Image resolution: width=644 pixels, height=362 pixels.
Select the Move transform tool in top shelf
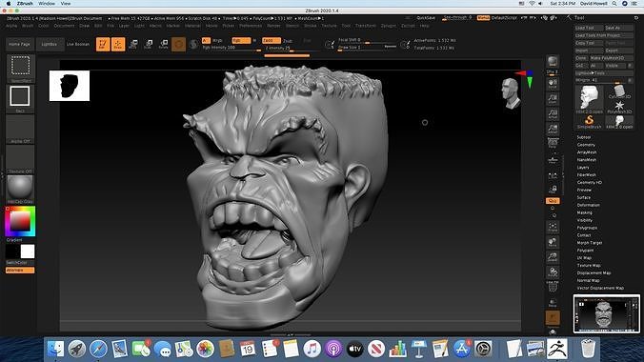pyautogui.click(x=133, y=44)
